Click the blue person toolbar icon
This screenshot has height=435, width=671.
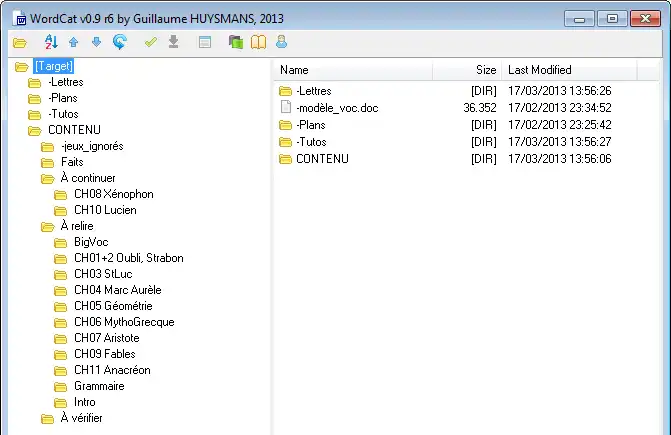click(x=281, y=42)
